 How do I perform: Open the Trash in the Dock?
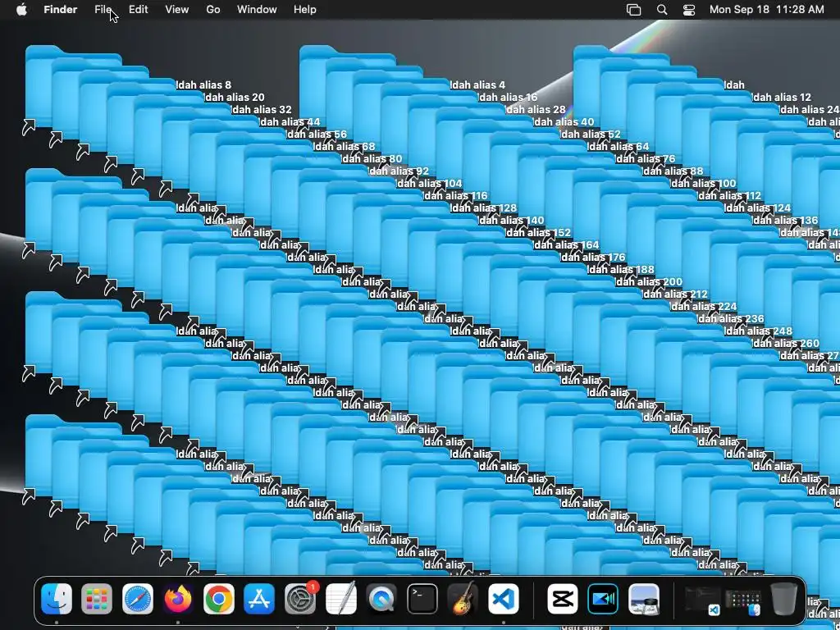783,598
